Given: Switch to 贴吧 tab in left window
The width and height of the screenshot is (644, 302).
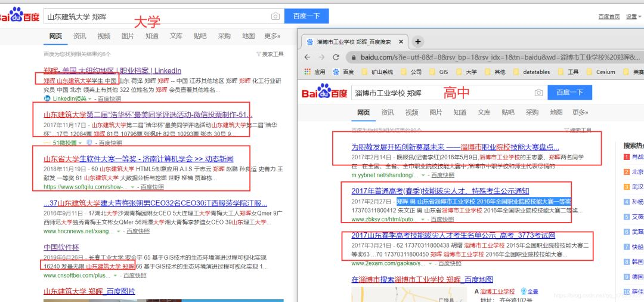Looking at the screenshot, I should pyautogui.click(x=200, y=36).
